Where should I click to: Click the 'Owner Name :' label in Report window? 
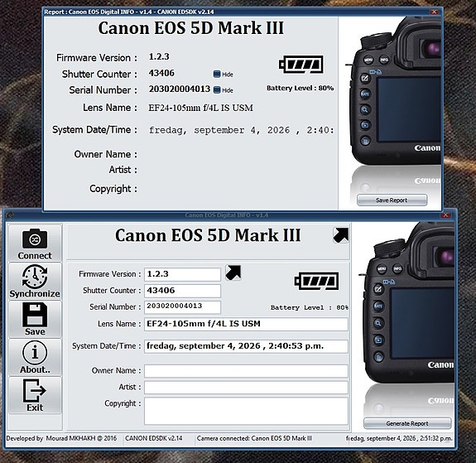coord(106,154)
